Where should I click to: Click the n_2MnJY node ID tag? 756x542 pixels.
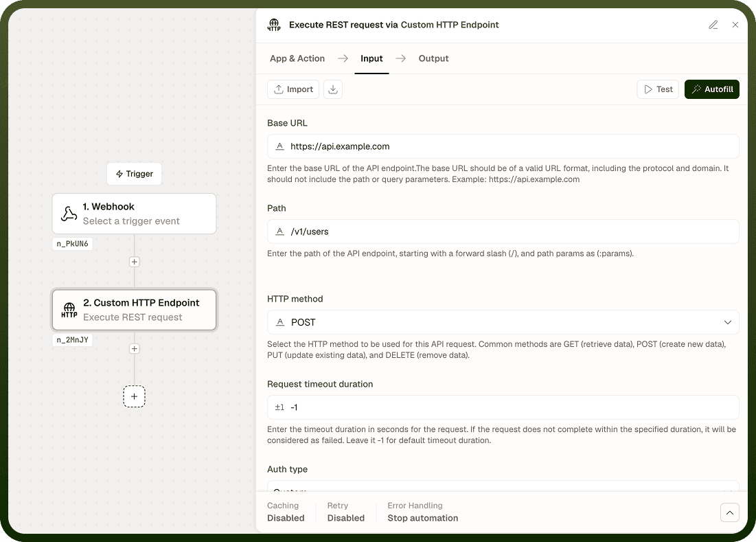click(x=72, y=339)
